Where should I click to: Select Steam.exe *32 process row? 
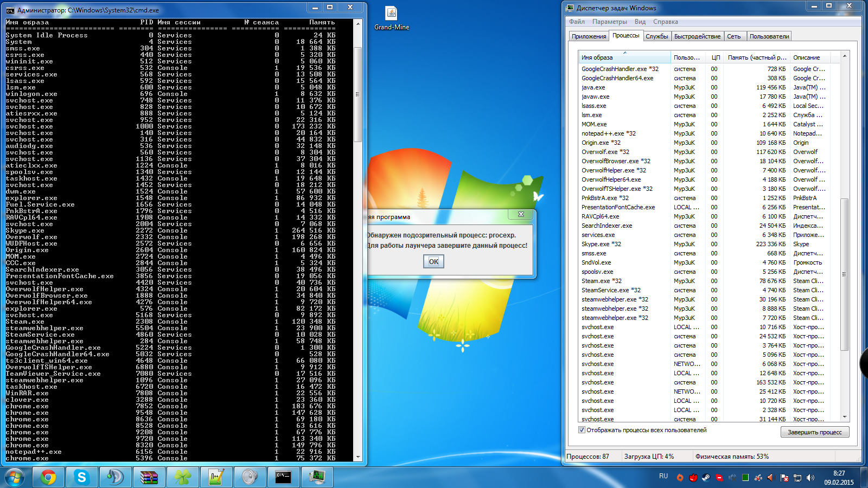point(709,281)
